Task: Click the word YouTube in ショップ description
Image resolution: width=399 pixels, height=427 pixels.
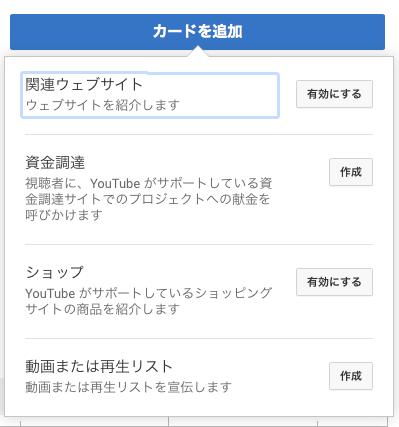Action: [x=50, y=293]
